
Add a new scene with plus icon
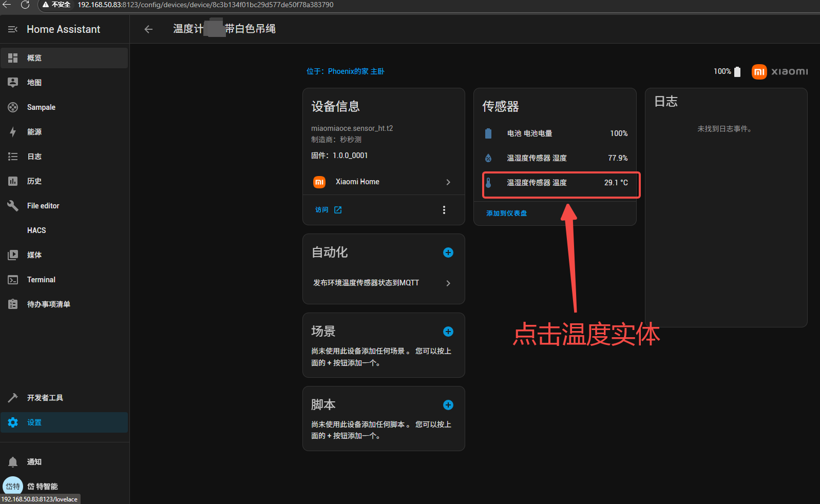[x=448, y=332]
